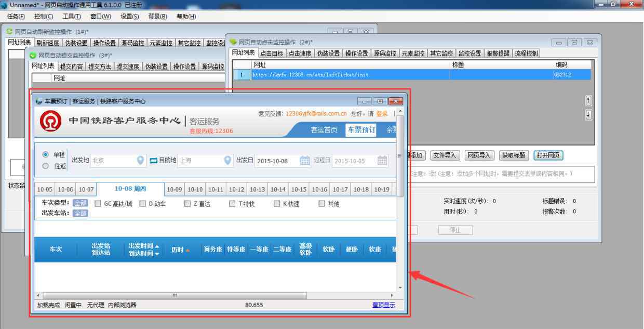Switch to 点击速度 tab in window 2#
The image size is (644, 329).
pyautogui.click(x=300, y=53)
